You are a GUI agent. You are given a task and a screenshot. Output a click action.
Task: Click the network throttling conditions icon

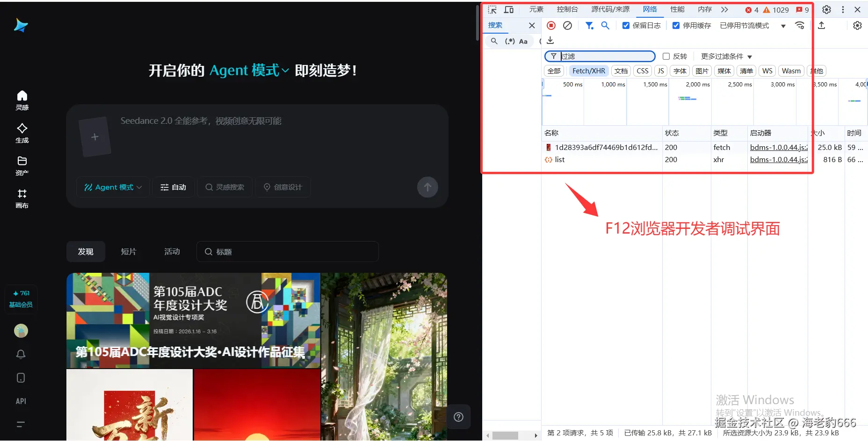click(x=800, y=25)
